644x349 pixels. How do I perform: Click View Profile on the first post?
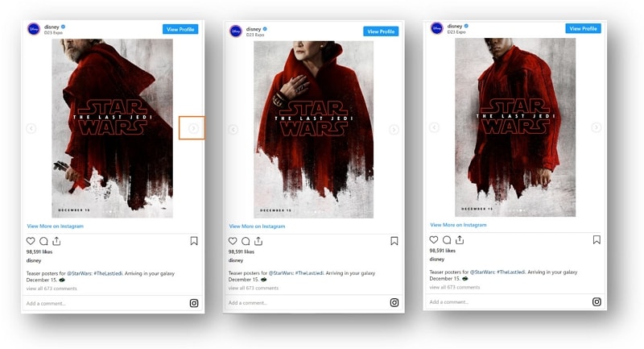click(180, 29)
